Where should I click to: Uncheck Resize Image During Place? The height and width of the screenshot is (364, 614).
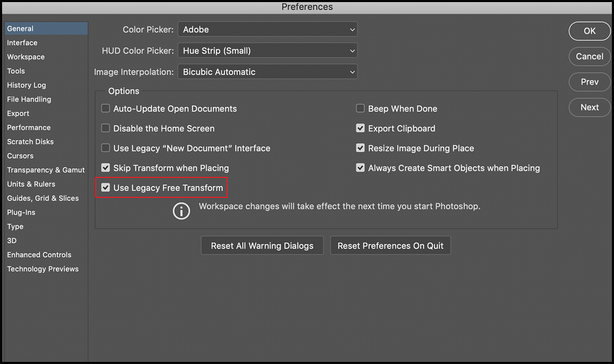[x=360, y=148]
